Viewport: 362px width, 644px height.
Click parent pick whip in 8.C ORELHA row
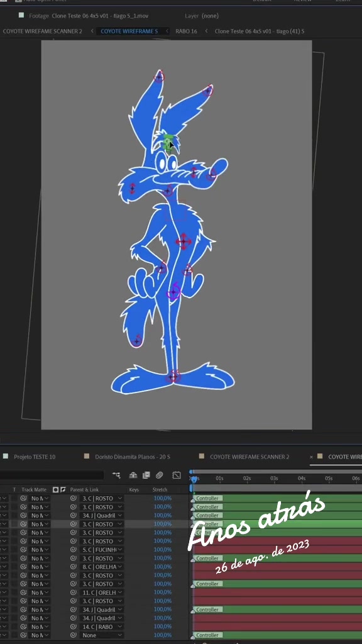click(74, 567)
